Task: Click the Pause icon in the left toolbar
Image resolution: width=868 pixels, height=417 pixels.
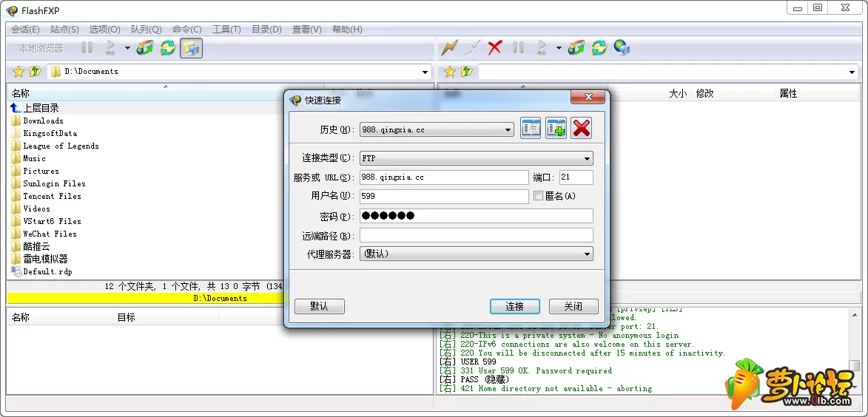Action: [x=87, y=48]
